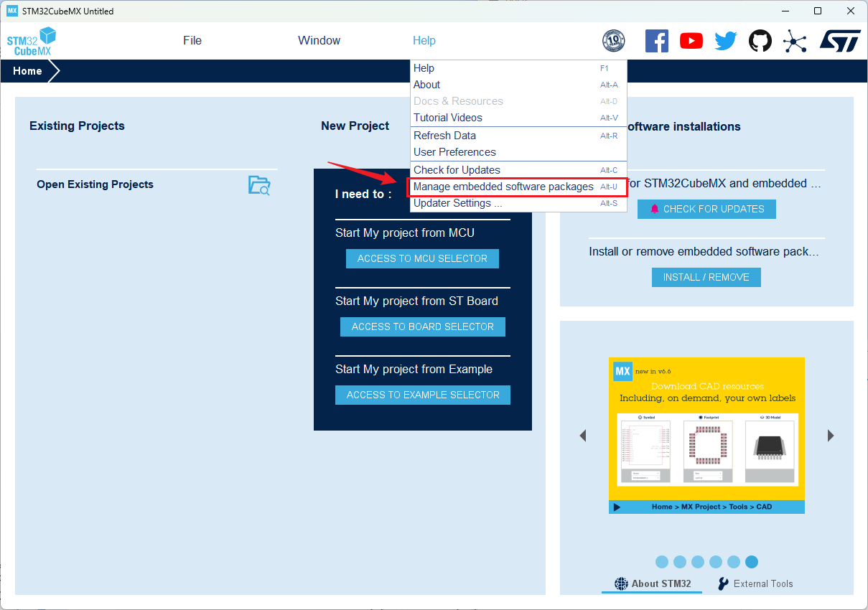Image resolution: width=868 pixels, height=610 pixels.
Task: Select Check for Updates menu entry
Action: click(457, 170)
